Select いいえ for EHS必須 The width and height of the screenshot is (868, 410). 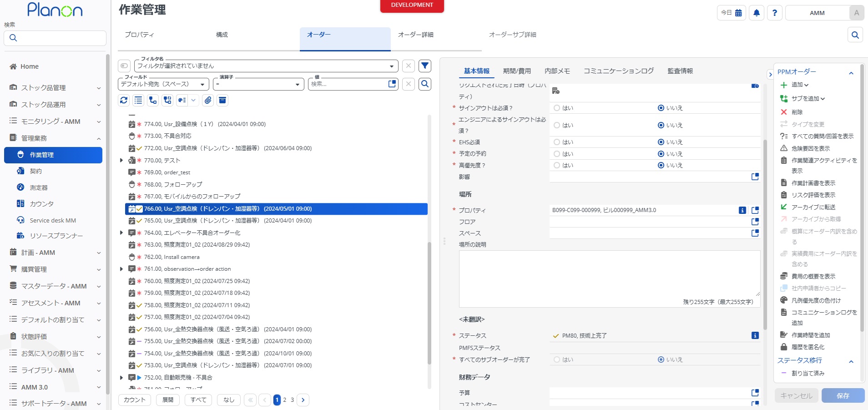pyautogui.click(x=661, y=142)
